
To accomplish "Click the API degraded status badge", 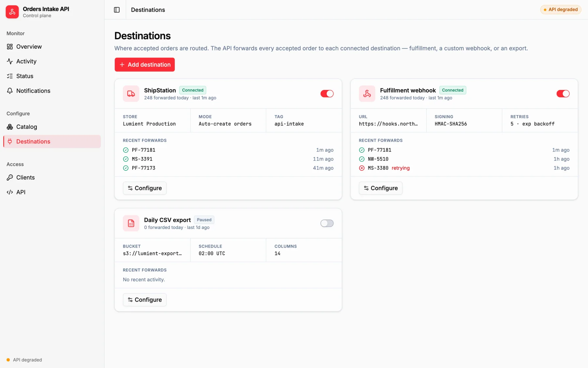I will click(x=561, y=9).
